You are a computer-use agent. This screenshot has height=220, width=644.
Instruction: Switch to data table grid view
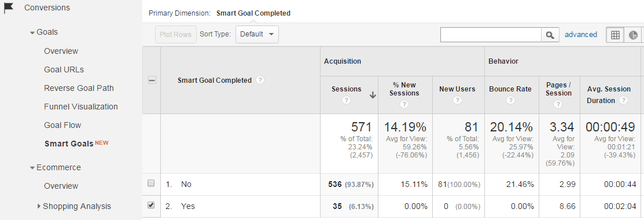(x=615, y=35)
